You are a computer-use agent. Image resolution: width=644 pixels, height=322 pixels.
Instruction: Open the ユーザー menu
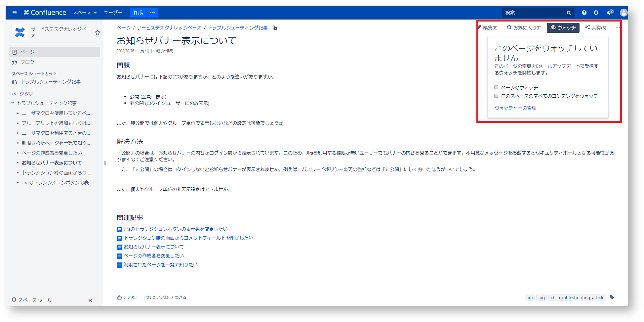click(x=113, y=13)
